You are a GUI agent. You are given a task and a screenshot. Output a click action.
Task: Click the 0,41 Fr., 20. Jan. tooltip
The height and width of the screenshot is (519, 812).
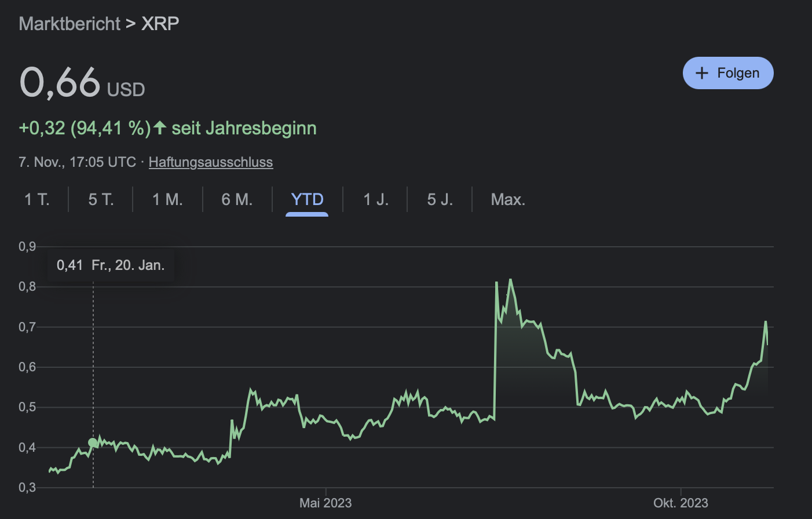click(111, 265)
